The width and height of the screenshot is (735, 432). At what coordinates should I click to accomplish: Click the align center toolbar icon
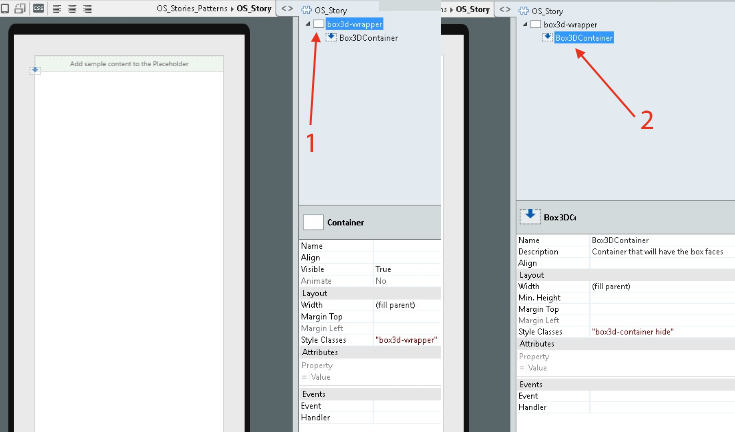pyautogui.click(x=72, y=8)
